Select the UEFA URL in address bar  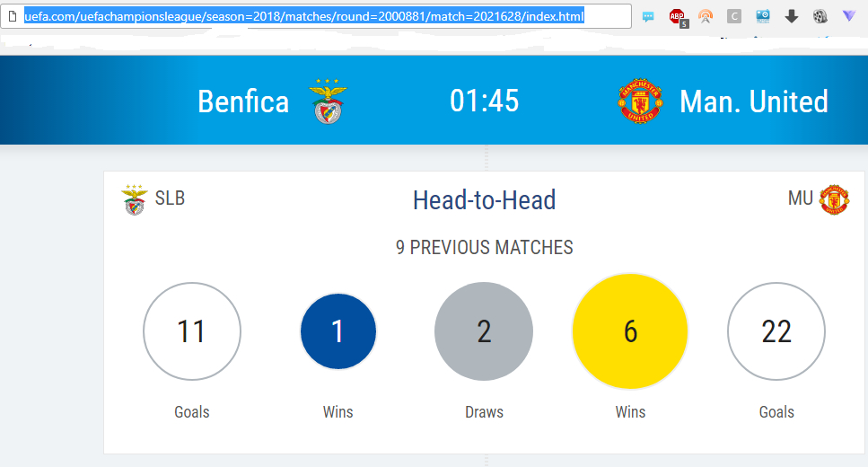point(304,16)
